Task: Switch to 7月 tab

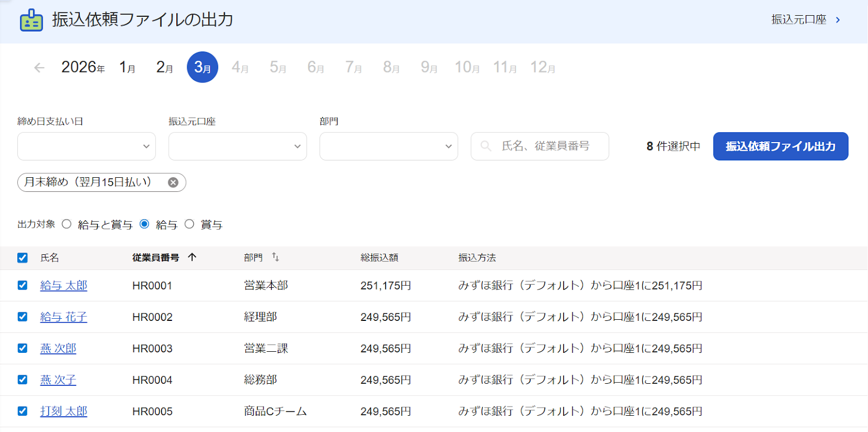Action: pyautogui.click(x=354, y=68)
